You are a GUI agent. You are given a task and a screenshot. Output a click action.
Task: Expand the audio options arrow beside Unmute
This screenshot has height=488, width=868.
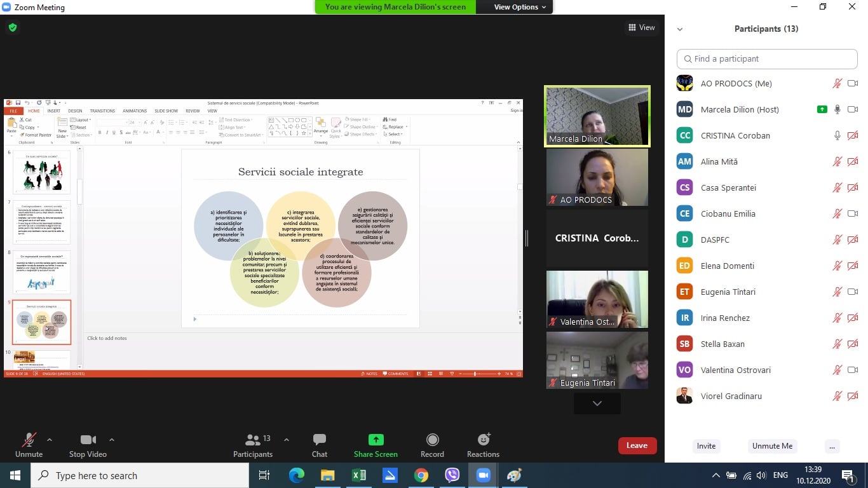[50, 440]
